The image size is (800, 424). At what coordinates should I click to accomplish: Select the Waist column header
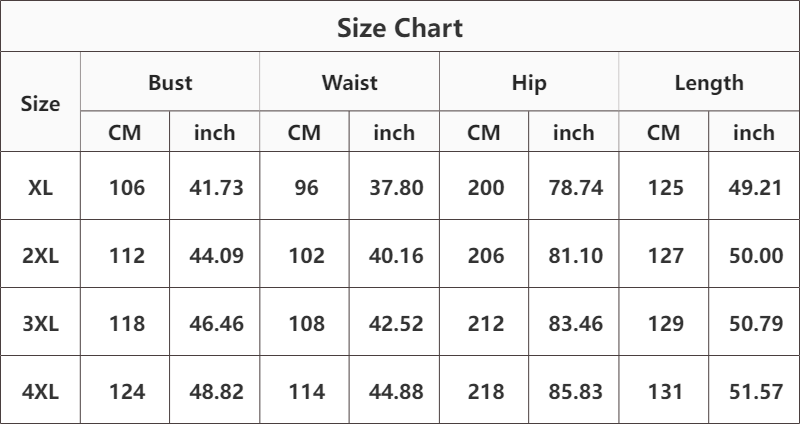pos(349,83)
